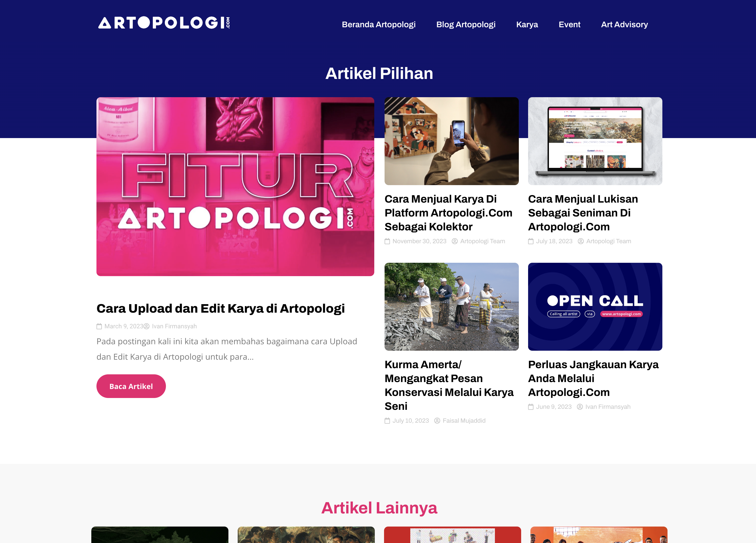The height and width of the screenshot is (543, 756).
Task: Click date text July 18, 2023
Action: coord(554,241)
